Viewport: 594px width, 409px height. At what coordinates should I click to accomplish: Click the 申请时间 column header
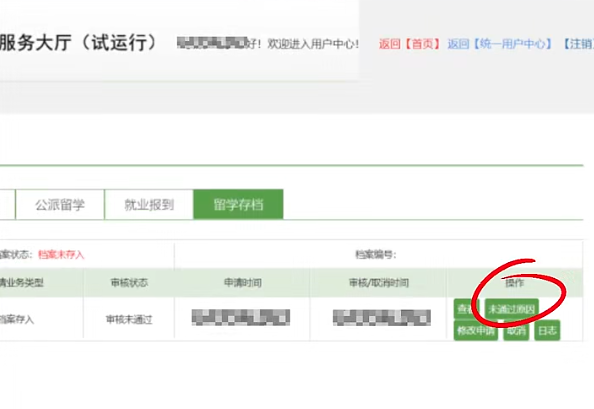coord(242,283)
